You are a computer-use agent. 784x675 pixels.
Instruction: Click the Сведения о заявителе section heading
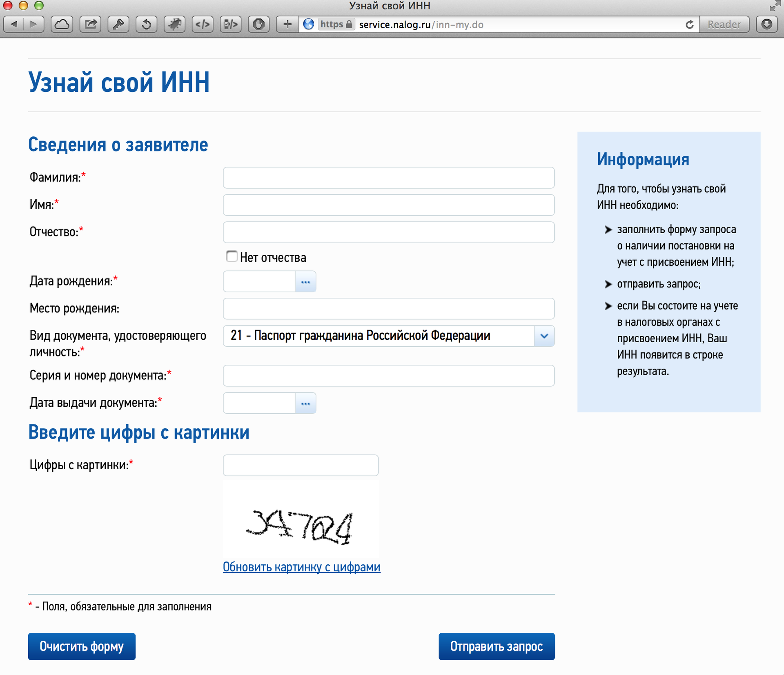point(118,145)
